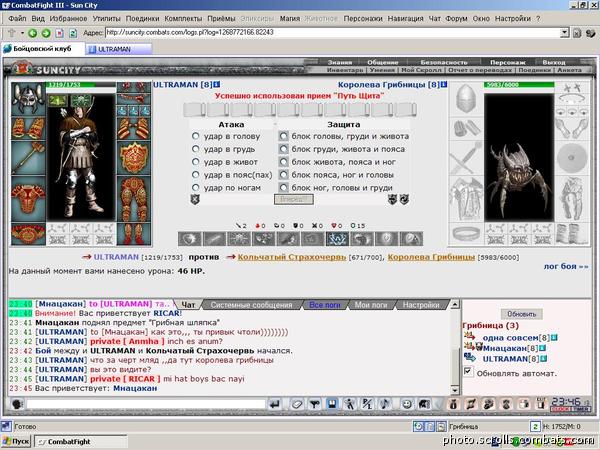
Task: Open the Файл menu
Action: click(17, 18)
